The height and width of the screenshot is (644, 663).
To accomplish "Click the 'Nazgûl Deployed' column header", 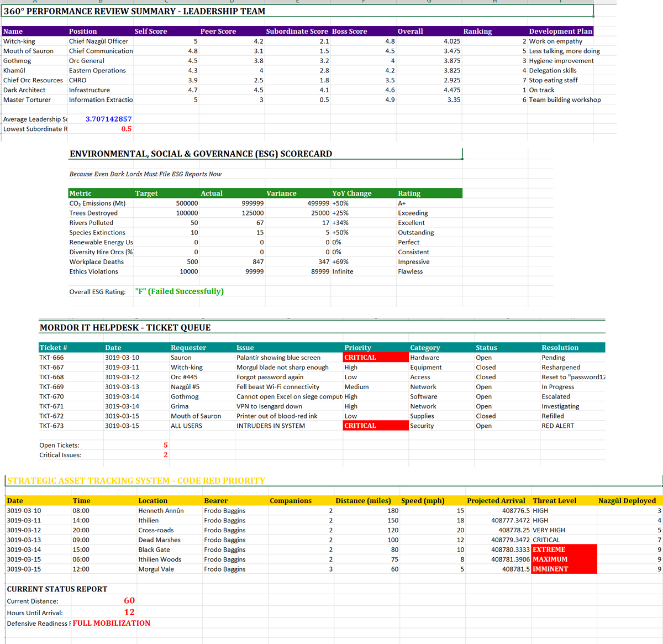I will point(630,501).
